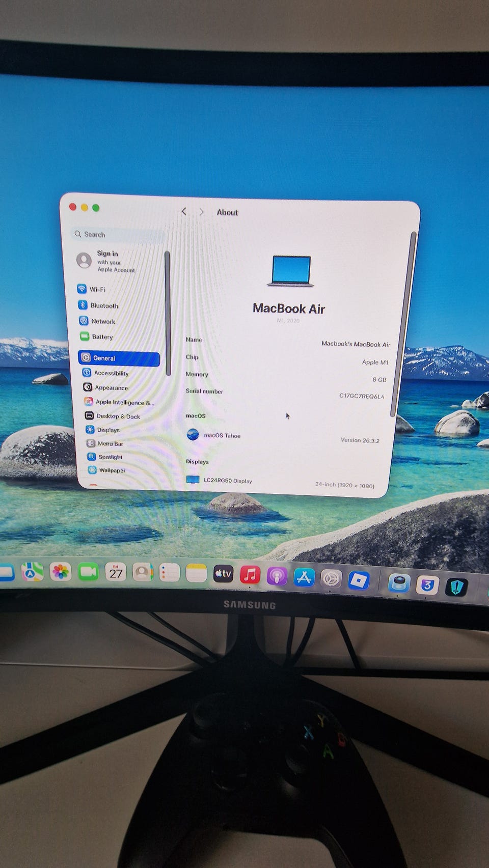Open the shield exclamation app in Dock

click(456, 587)
